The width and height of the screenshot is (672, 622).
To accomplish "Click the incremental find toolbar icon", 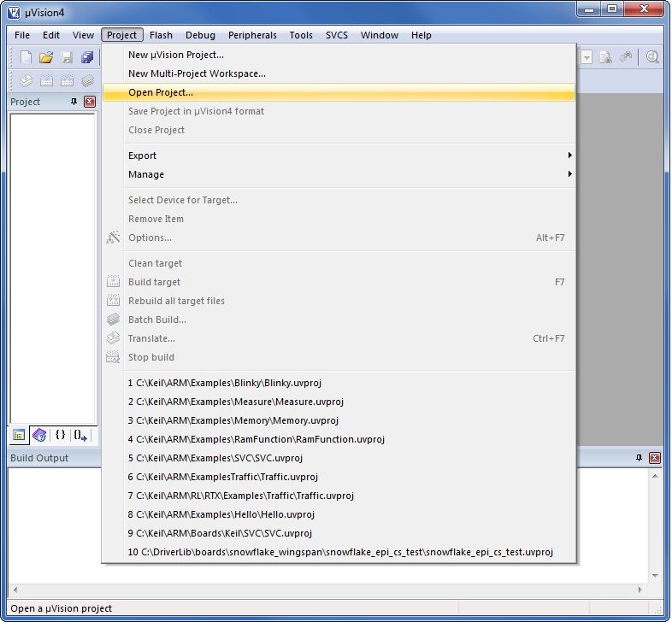I will (x=626, y=57).
